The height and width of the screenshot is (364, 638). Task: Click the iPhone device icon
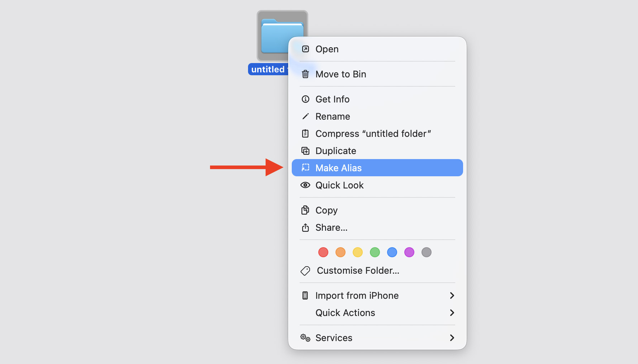coord(305,296)
